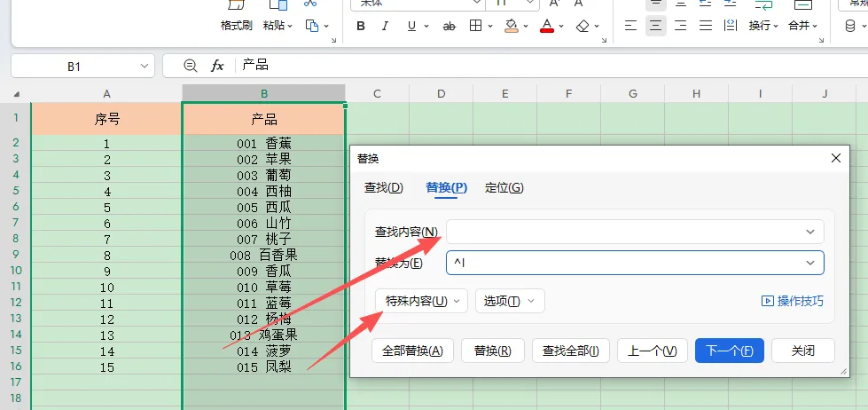Apply justify alignment
Screen dimensions: 868x410
[705, 26]
